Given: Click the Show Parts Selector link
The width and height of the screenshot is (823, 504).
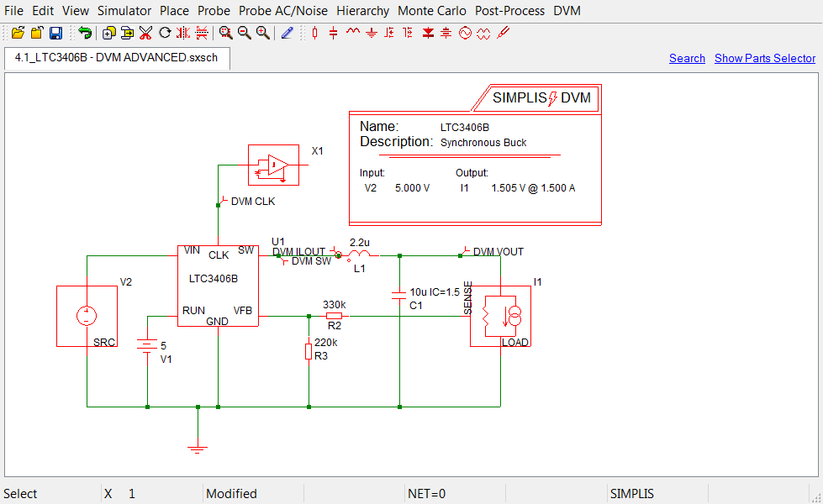Looking at the screenshot, I should pos(764,58).
